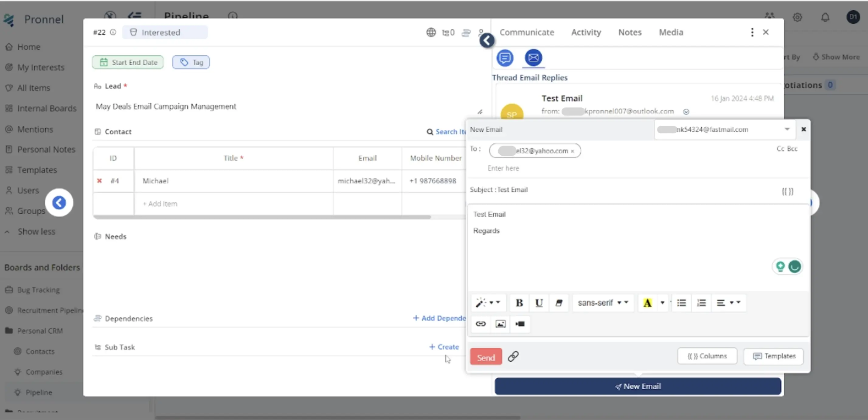Screen dimensions: 868x420
Task: Click Search Item in Contact section
Action: pyautogui.click(x=447, y=132)
